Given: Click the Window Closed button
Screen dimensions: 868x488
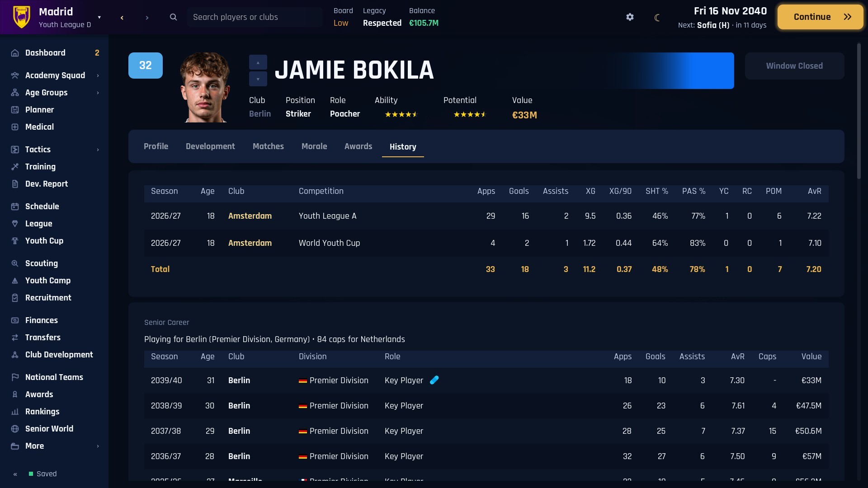Looking at the screenshot, I should point(794,66).
